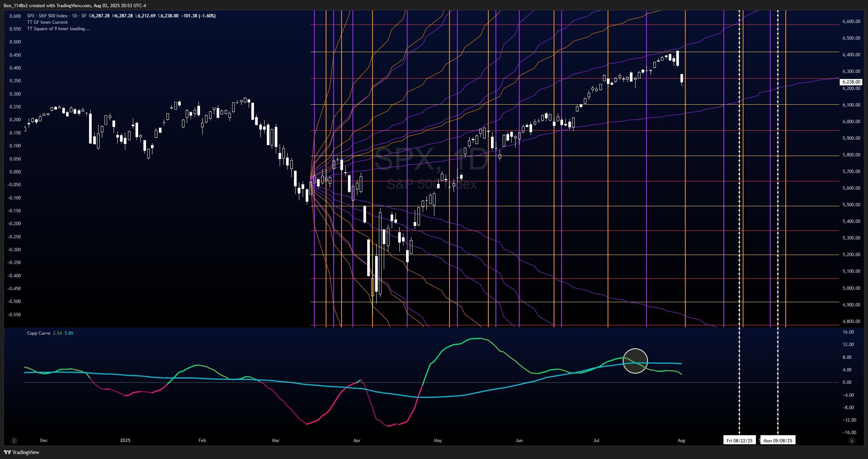Click the Aug label on time axis

[681, 440]
